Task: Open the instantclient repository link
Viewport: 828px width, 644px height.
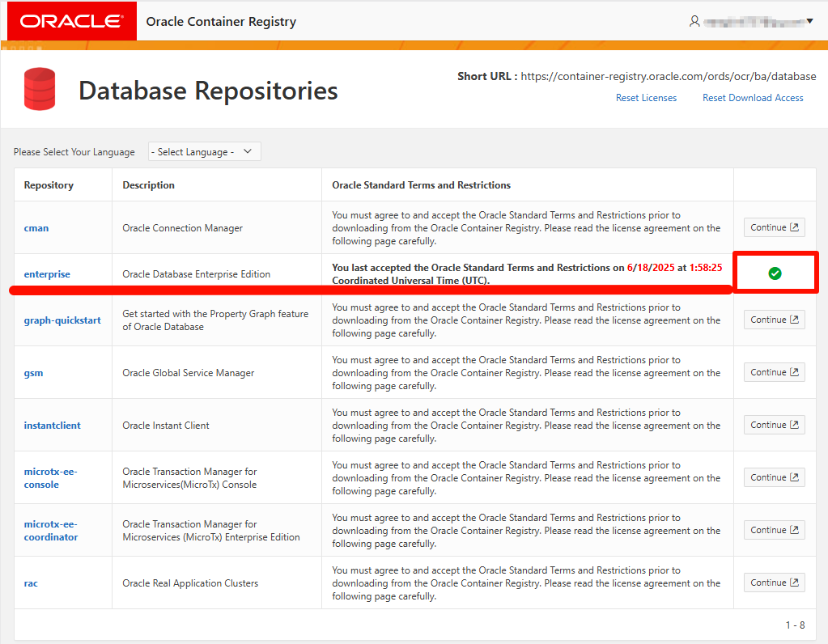Action: 53,426
